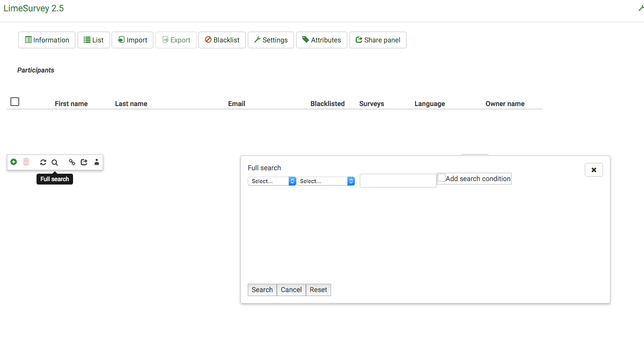
Task: Tick the select-all checkbox in table header
Action: click(15, 102)
